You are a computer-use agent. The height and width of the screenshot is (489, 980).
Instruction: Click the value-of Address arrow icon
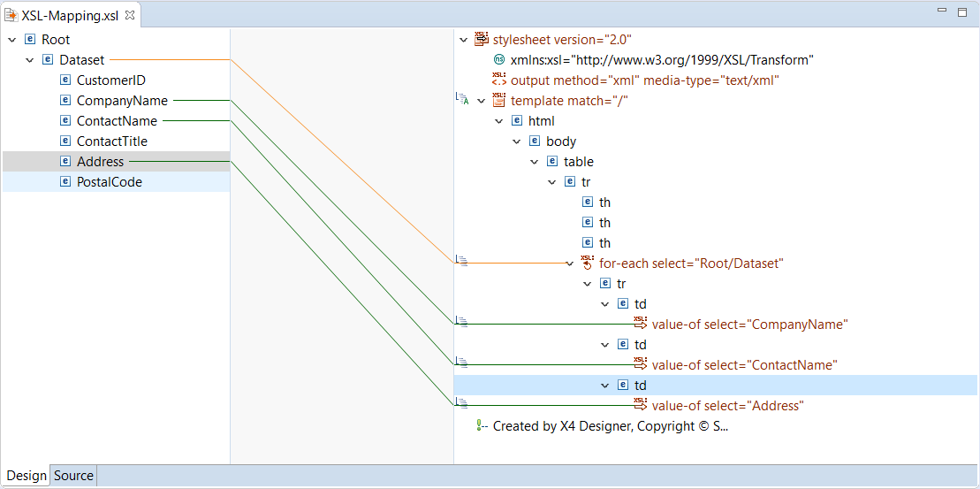[641, 405]
